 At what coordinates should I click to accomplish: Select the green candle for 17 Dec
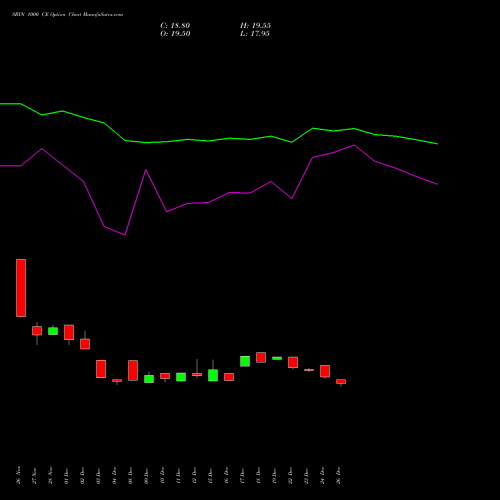[x=245, y=361]
